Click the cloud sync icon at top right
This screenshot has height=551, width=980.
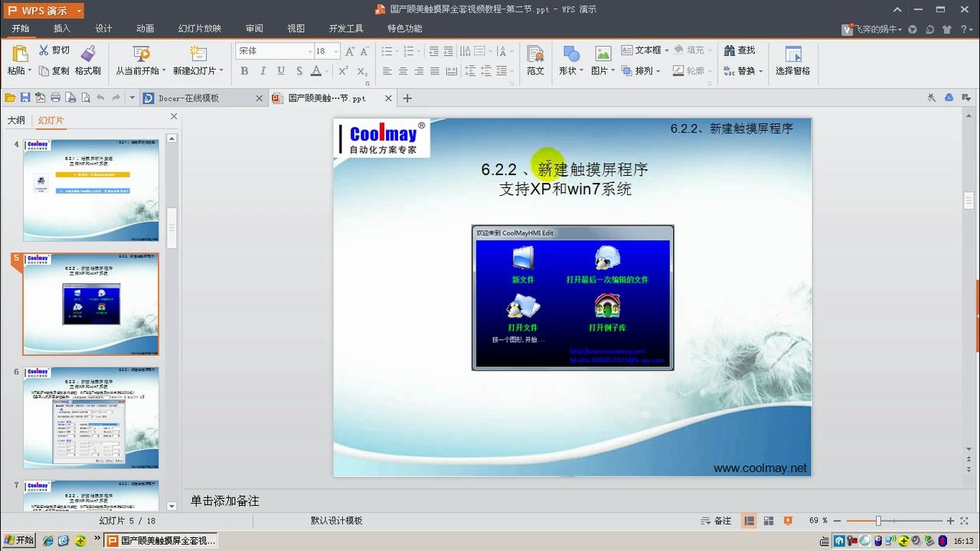949,98
